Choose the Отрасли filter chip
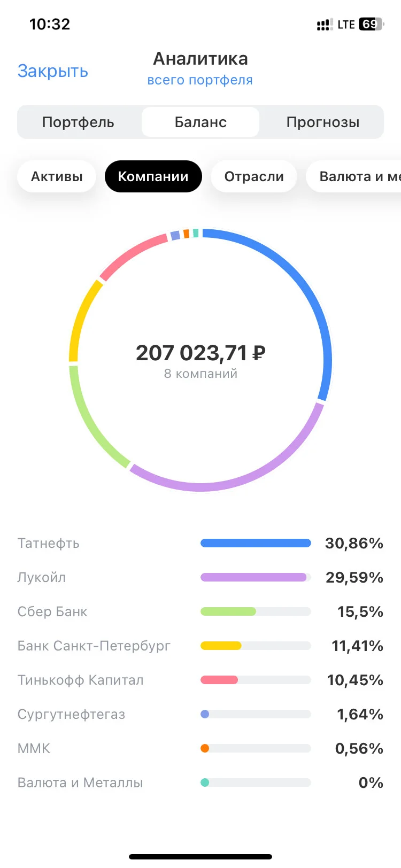The width and height of the screenshot is (401, 868). coord(254,176)
